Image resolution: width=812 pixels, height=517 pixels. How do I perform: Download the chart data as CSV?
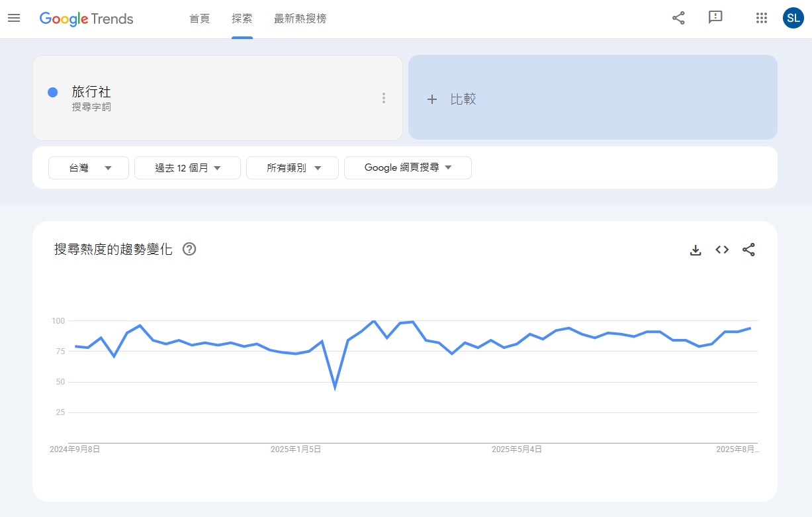(696, 250)
